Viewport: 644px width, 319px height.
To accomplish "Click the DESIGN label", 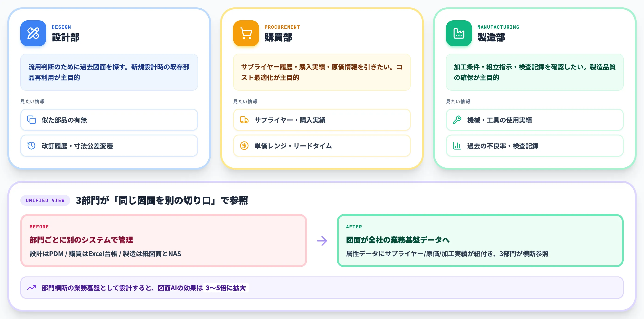I will [x=61, y=27].
